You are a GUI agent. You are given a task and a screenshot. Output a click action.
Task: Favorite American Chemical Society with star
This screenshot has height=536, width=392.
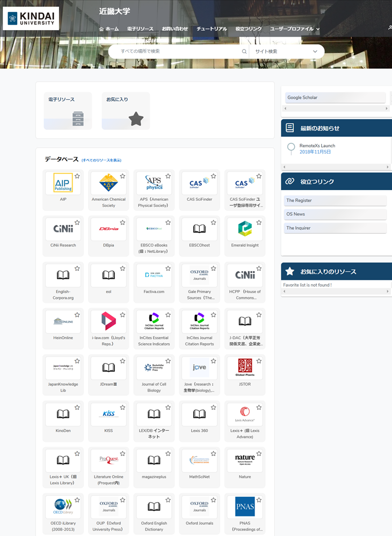(x=122, y=176)
